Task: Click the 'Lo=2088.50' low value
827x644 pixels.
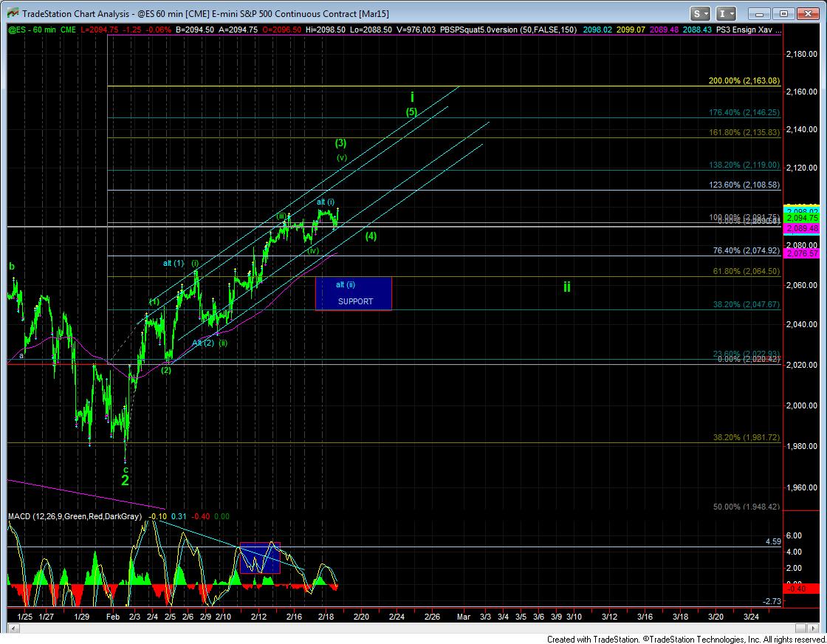Action: pos(371,30)
